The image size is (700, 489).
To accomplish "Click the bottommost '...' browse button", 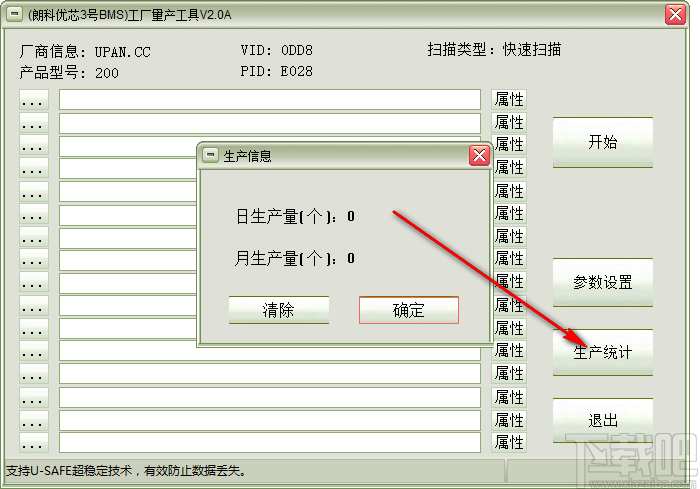I will click(33, 442).
